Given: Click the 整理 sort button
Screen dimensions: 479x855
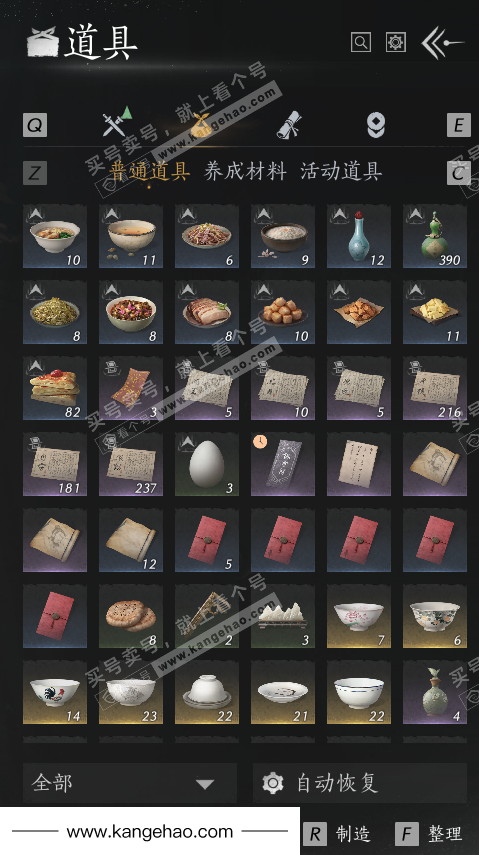Looking at the screenshot, I should (429, 834).
